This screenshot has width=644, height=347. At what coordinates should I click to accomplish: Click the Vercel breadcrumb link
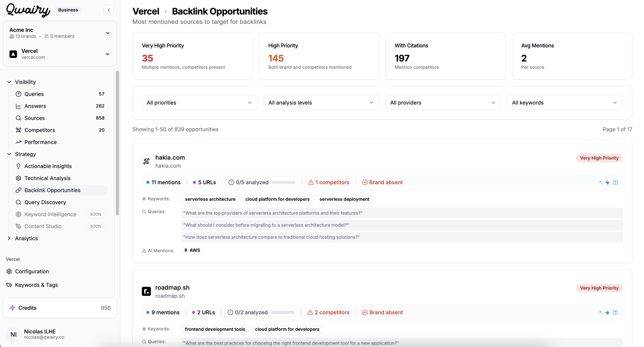(x=146, y=11)
